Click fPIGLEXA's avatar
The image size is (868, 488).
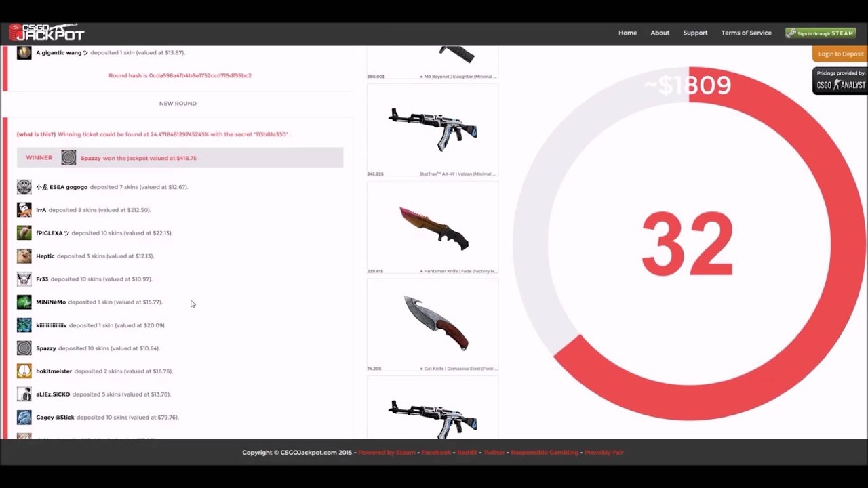[24, 233]
